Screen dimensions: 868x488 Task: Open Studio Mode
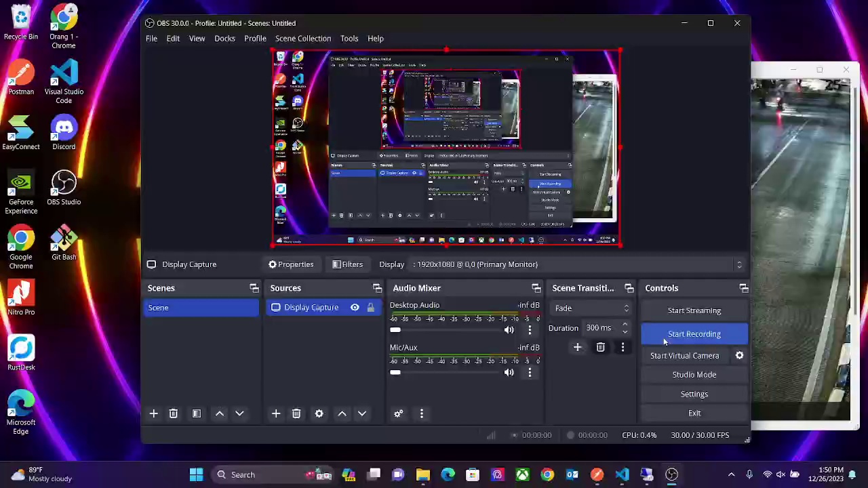[x=694, y=375]
